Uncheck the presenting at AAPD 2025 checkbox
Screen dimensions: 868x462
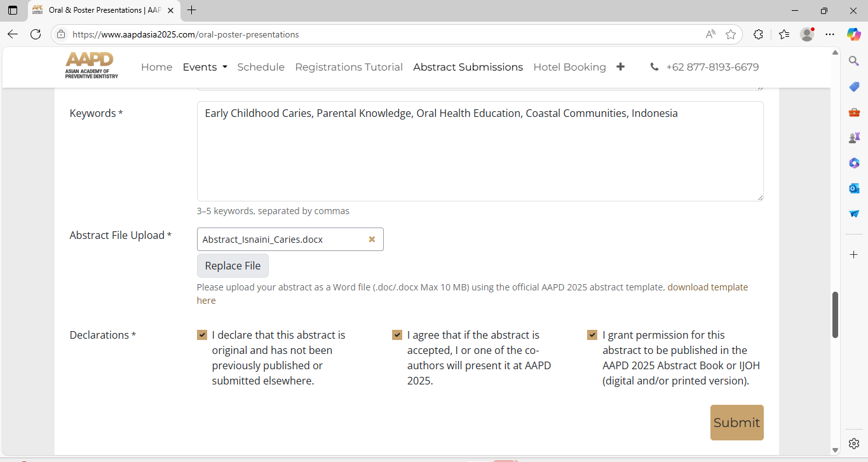pos(397,335)
